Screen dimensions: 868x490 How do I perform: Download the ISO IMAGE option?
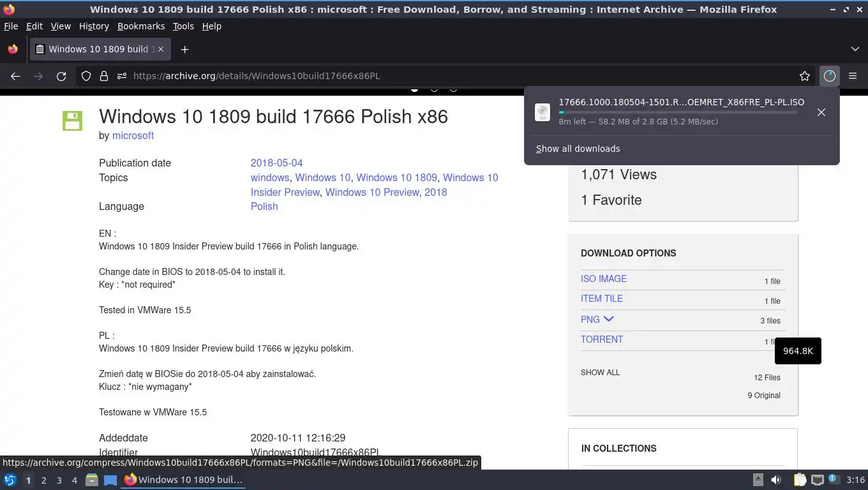[604, 279]
